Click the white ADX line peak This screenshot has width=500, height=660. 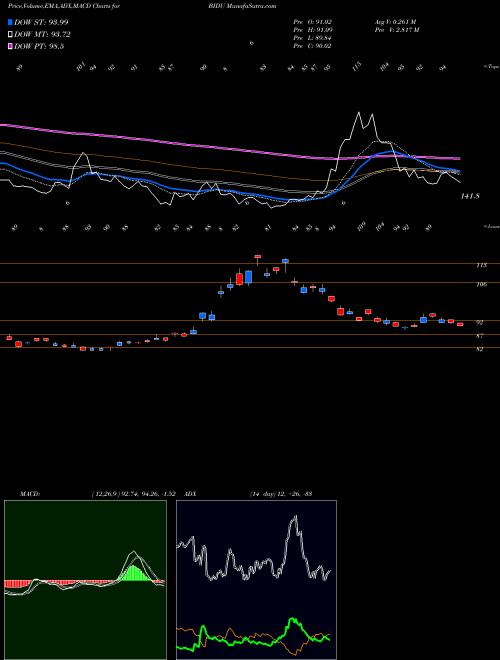[x=295, y=517]
